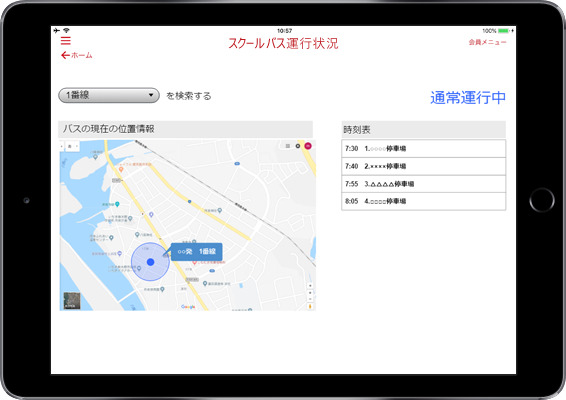
Task: Go back with the ホーム arrow
Action: pyautogui.click(x=77, y=55)
